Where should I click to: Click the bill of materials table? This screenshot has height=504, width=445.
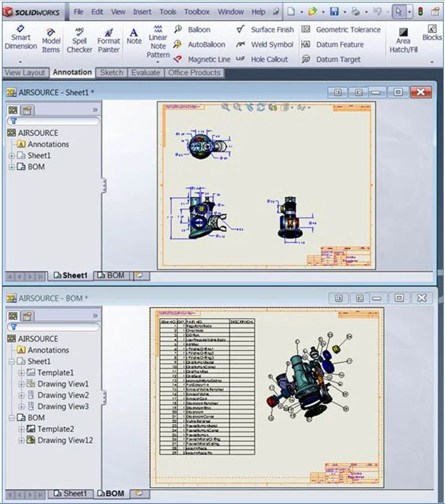[x=208, y=387]
